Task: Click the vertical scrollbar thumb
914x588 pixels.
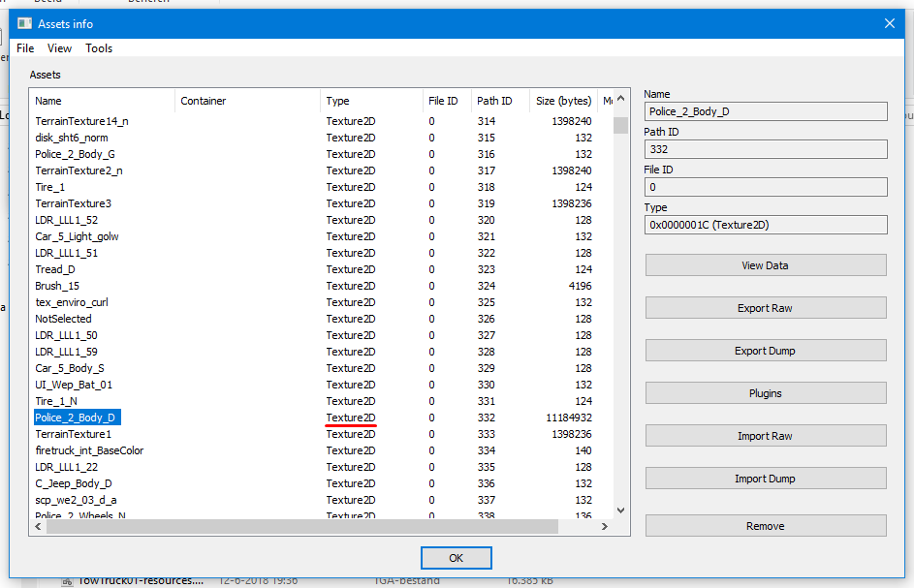Action: tap(620, 125)
